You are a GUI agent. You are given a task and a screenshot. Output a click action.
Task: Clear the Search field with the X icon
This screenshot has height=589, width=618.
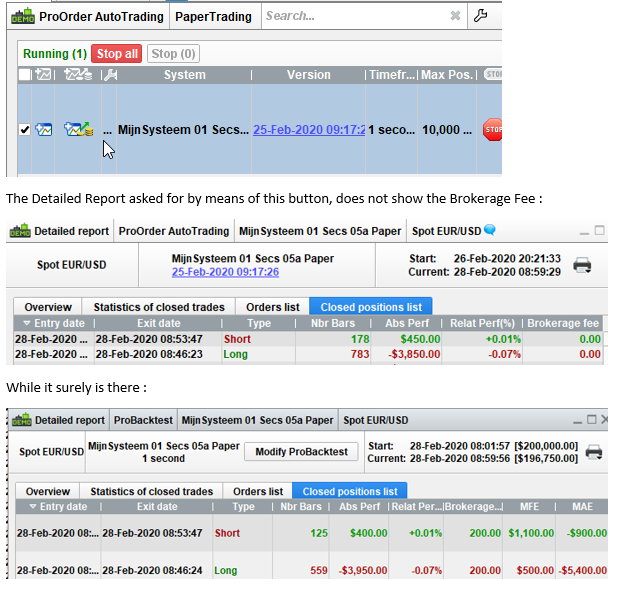455,16
